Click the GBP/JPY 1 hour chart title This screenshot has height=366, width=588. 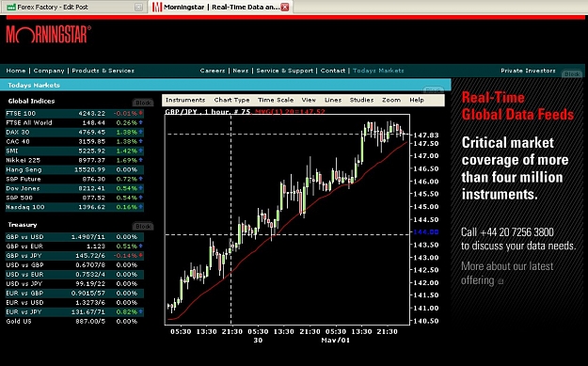coord(208,111)
